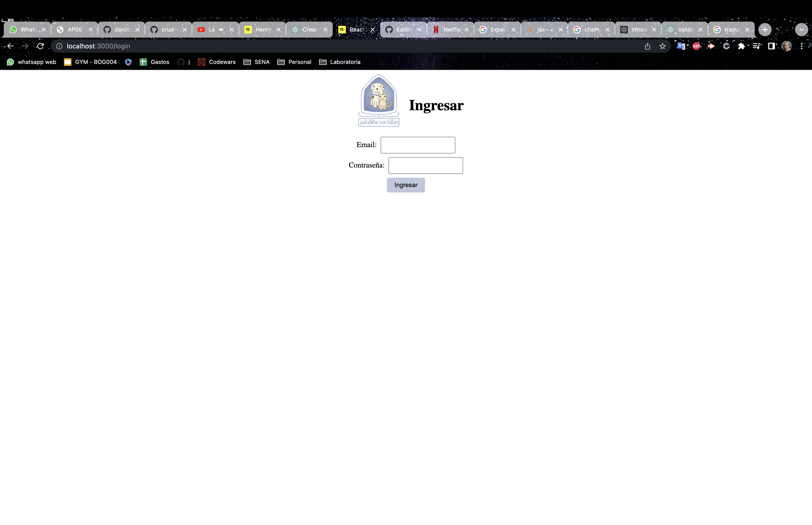The height and width of the screenshot is (525, 812).
Task: Click the Google Translate extension icon
Action: (x=681, y=46)
